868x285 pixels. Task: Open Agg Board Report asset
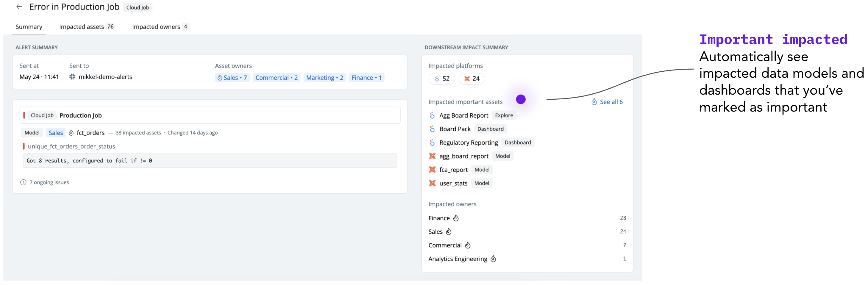(464, 115)
